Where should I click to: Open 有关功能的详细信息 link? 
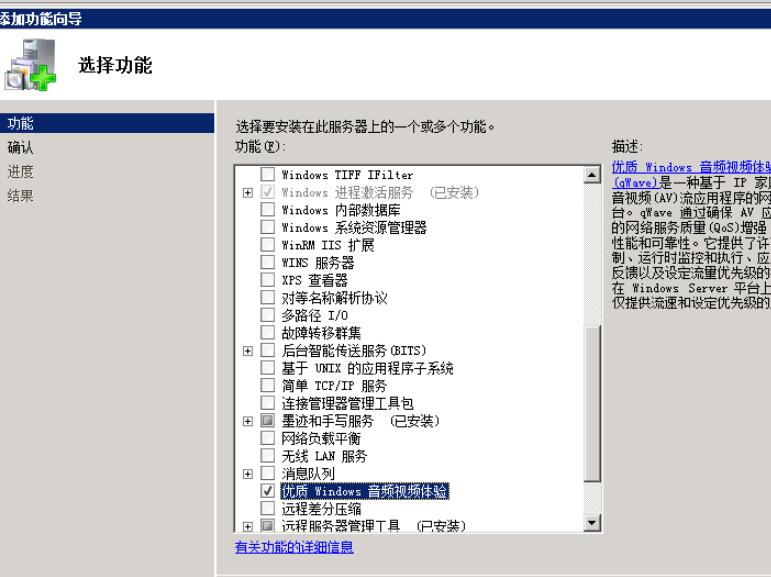pyautogui.click(x=294, y=548)
